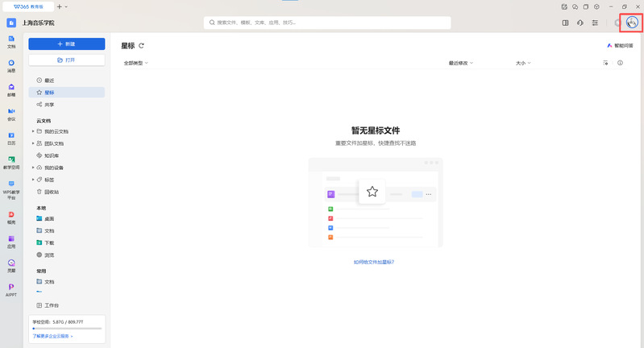Click the blue 新建 (New) button

[67, 44]
